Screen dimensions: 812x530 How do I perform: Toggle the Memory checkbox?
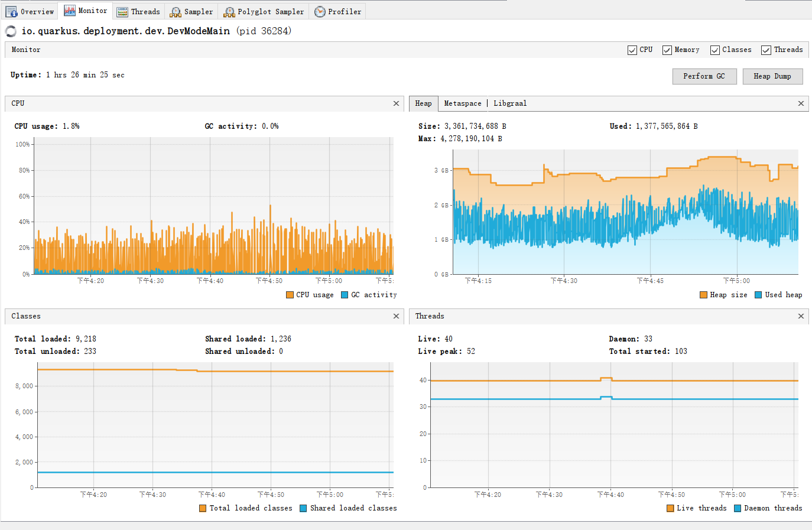[x=667, y=50]
